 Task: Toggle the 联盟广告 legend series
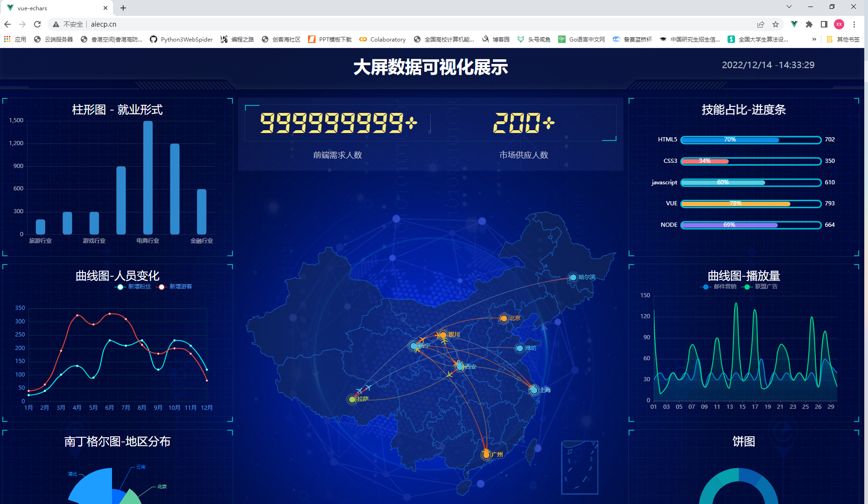760,287
